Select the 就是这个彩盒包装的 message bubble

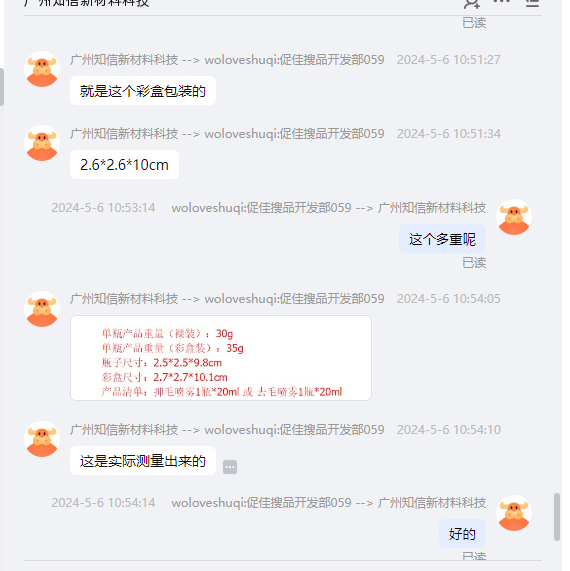coord(143,91)
